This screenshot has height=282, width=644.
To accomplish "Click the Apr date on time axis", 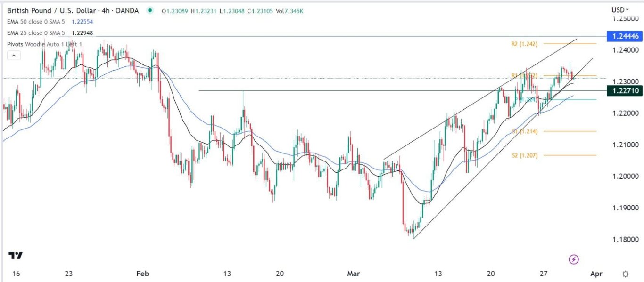I will (x=596, y=274).
